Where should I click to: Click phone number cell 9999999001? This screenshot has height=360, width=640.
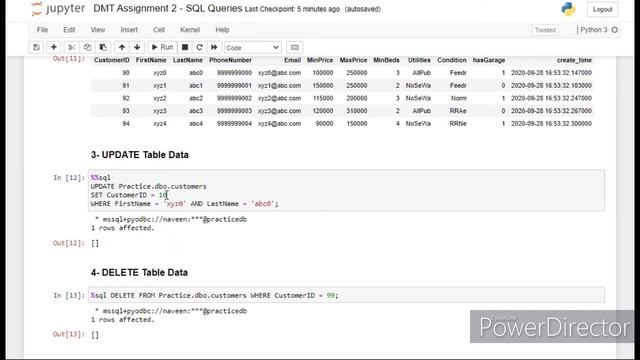tap(234, 85)
